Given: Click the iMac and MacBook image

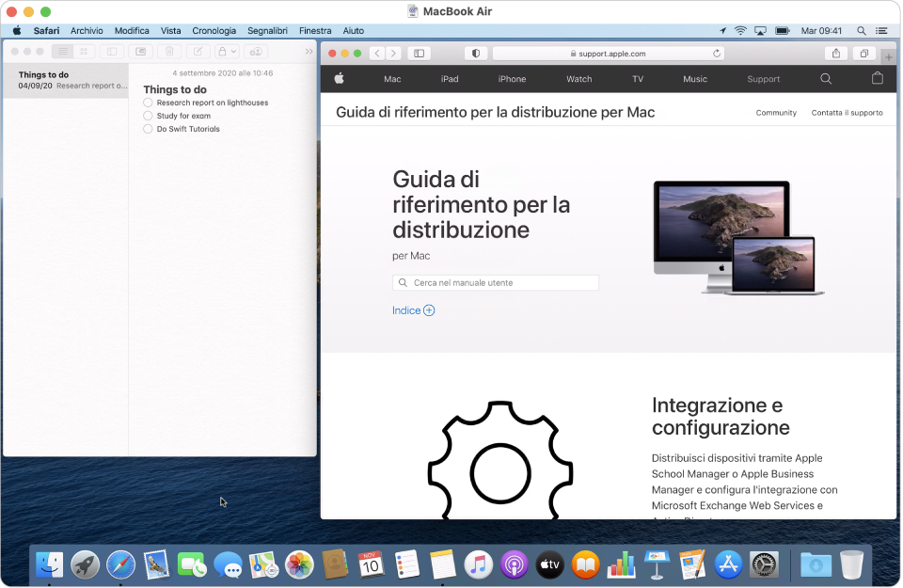Looking at the screenshot, I should [x=739, y=238].
